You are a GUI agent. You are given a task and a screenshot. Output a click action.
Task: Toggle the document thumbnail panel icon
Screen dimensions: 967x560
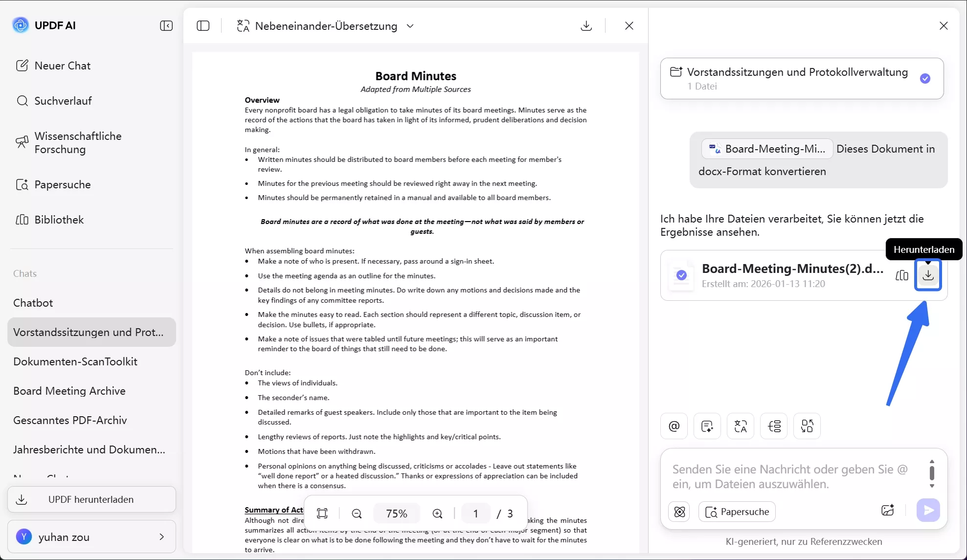[x=203, y=26]
